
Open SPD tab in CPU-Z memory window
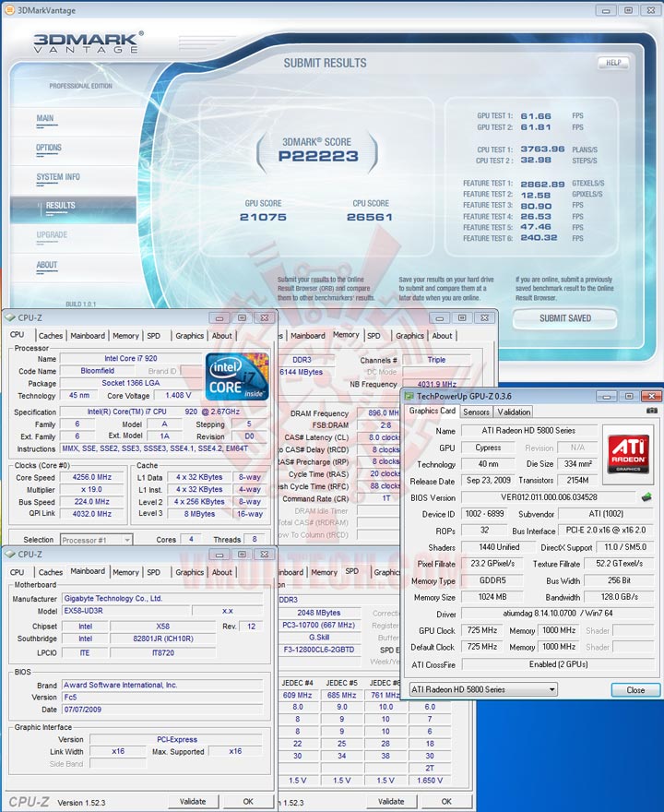click(373, 336)
